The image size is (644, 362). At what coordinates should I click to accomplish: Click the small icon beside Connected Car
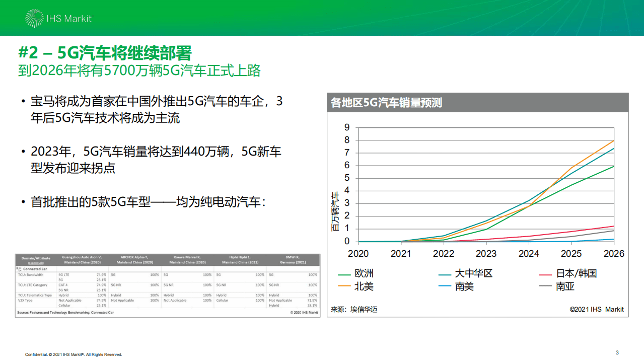pyautogui.click(x=19, y=269)
